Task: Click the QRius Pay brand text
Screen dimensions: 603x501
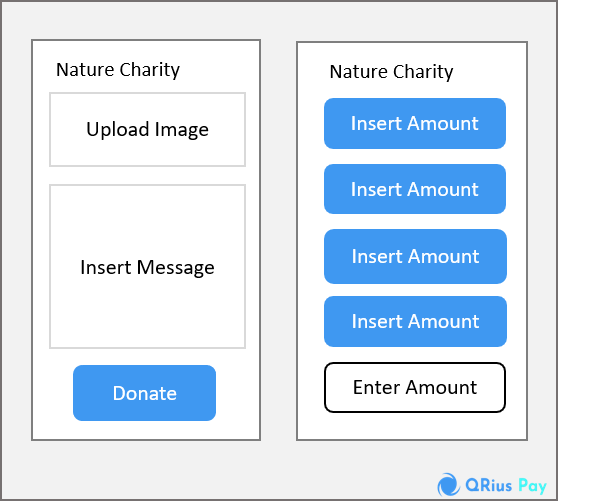Action: point(506,486)
